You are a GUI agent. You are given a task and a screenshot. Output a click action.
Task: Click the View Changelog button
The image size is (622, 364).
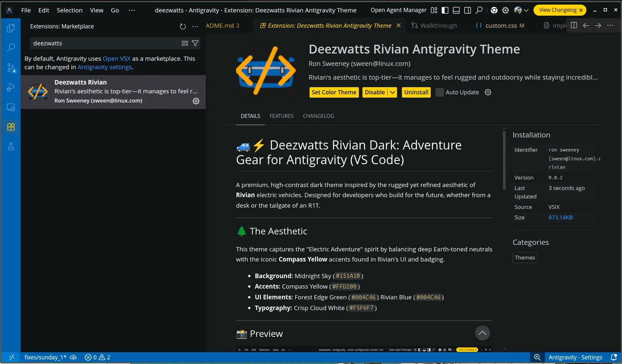[558, 10]
